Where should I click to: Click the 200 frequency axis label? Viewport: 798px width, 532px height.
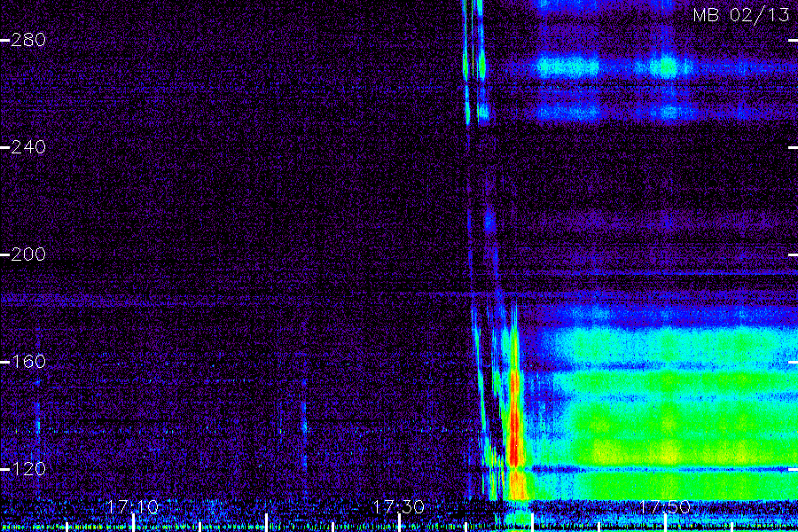pos(28,254)
